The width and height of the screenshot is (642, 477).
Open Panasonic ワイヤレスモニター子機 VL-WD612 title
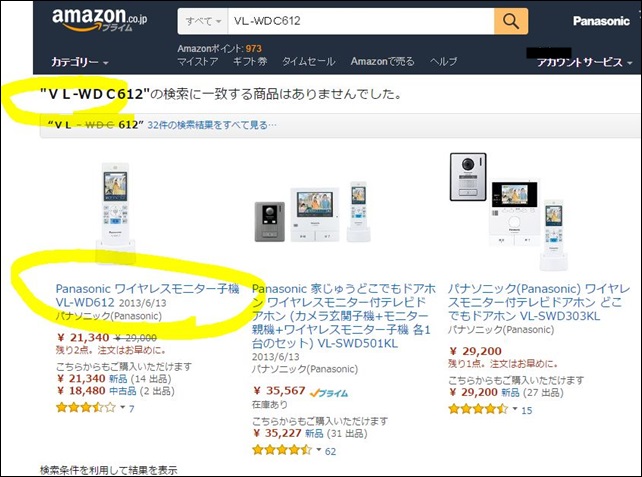click(x=147, y=296)
